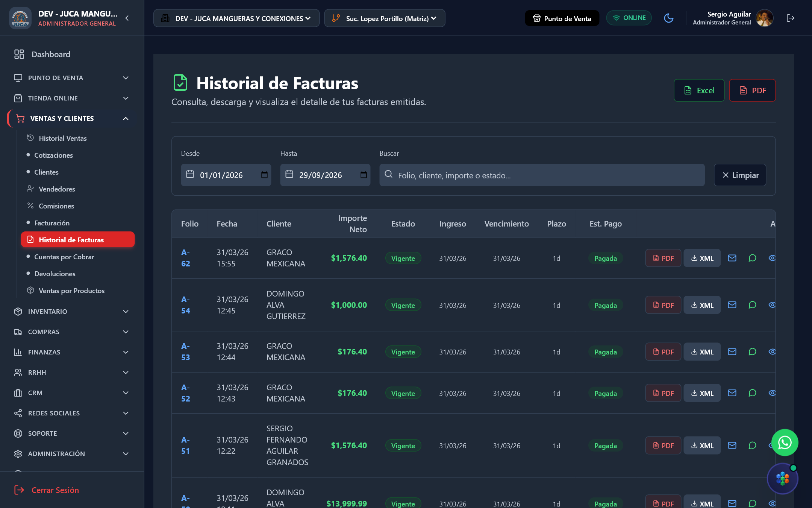This screenshot has width=812, height=508.
Task: Open company selector DEV - JUCA dropdown
Action: (236, 18)
